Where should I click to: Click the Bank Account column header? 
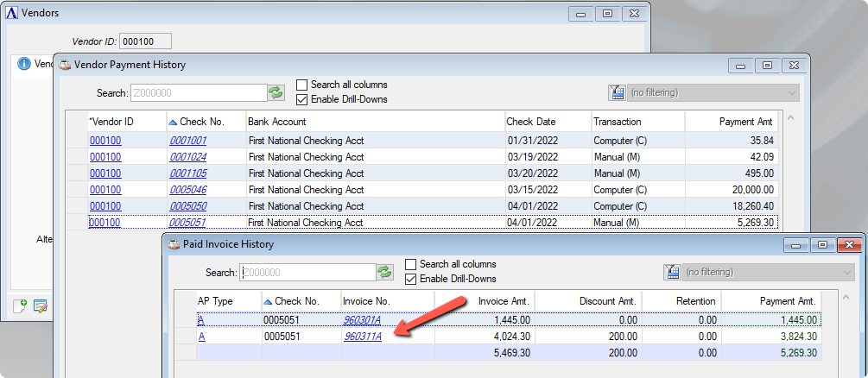[x=376, y=122]
